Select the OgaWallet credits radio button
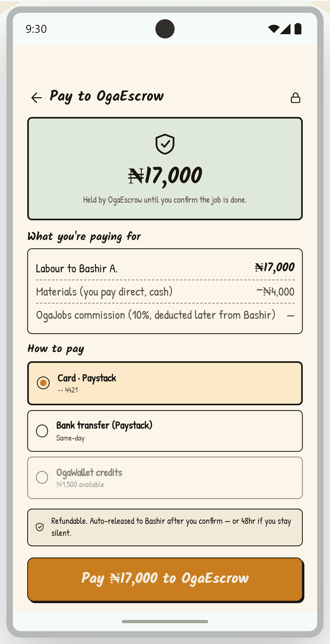This screenshot has width=330, height=644. click(x=42, y=477)
